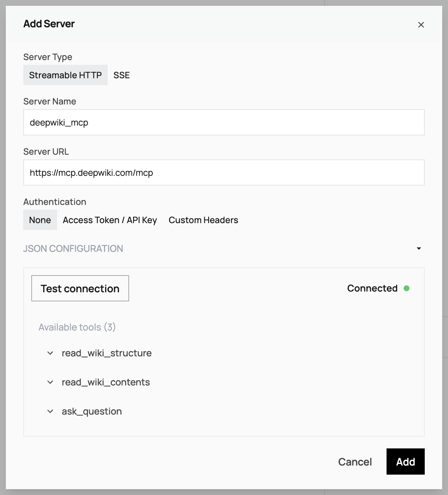Click the Server Name input field

[x=224, y=123]
